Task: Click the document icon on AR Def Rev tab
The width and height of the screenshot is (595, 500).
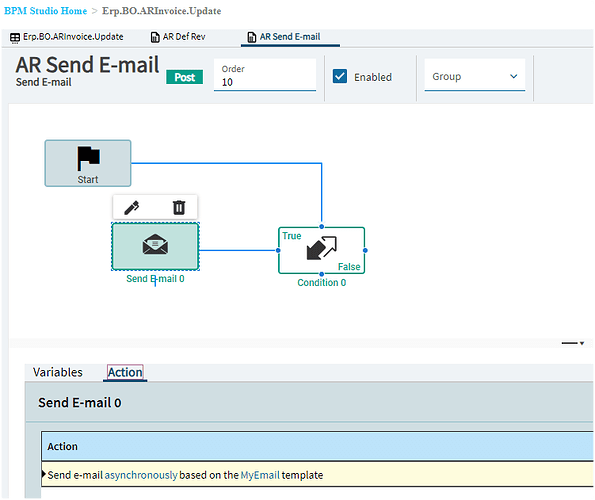Action: [155, 37]
